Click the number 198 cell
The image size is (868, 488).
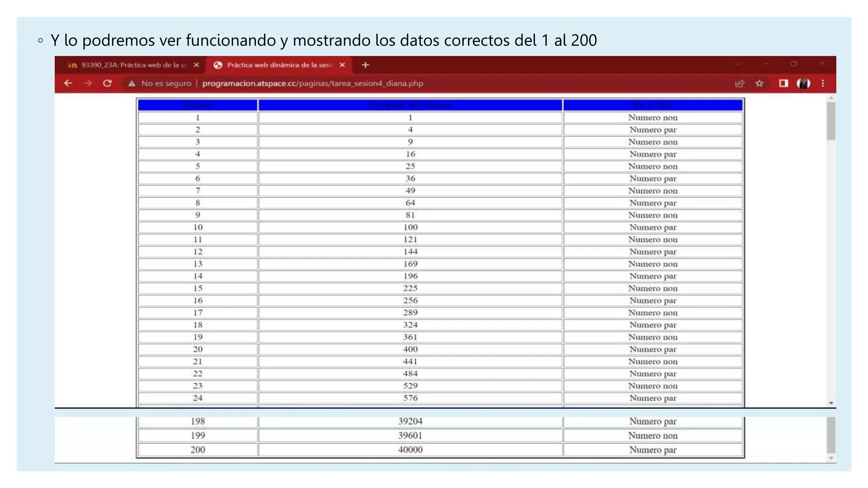pos(198,421)
